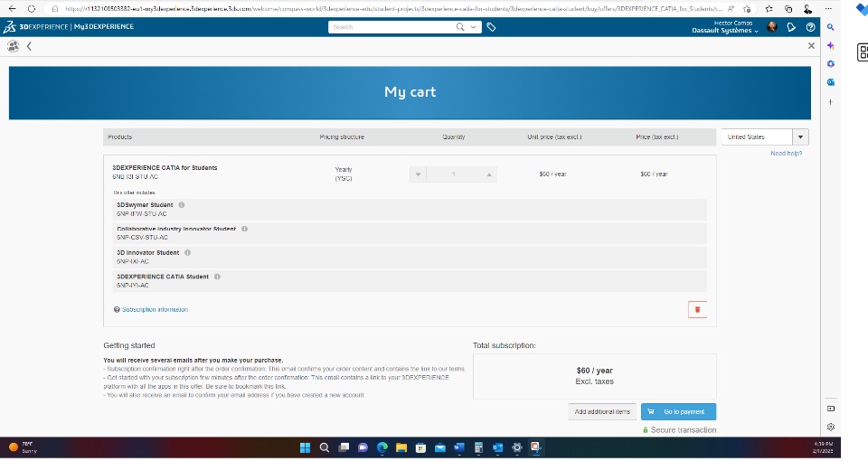Click the quantity field showing 1

[453, 174]
